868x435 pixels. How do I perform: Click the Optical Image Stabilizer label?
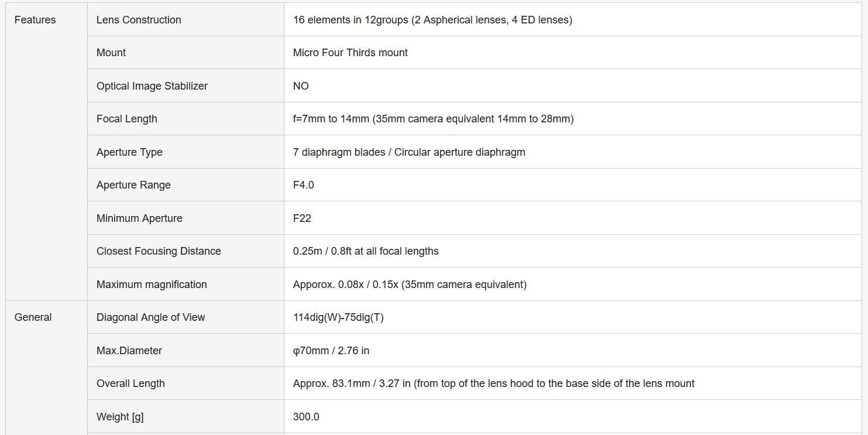pyautogui.click(x=152, y=86)
